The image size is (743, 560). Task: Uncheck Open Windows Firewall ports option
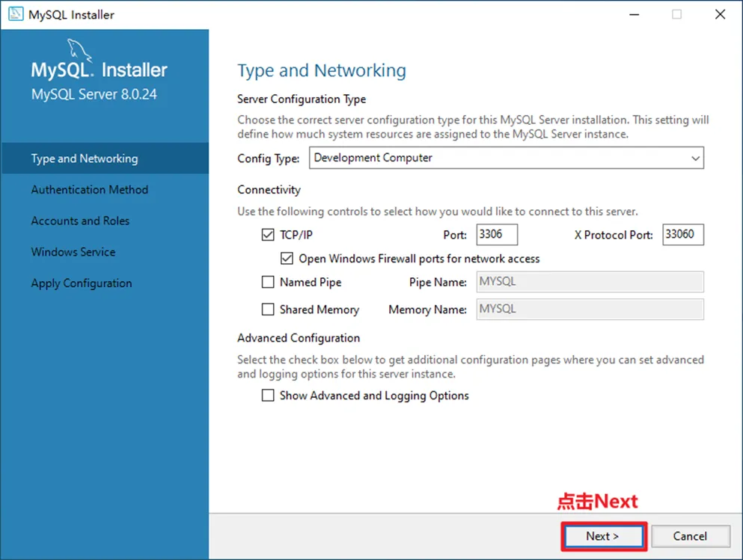coord(287,259)
